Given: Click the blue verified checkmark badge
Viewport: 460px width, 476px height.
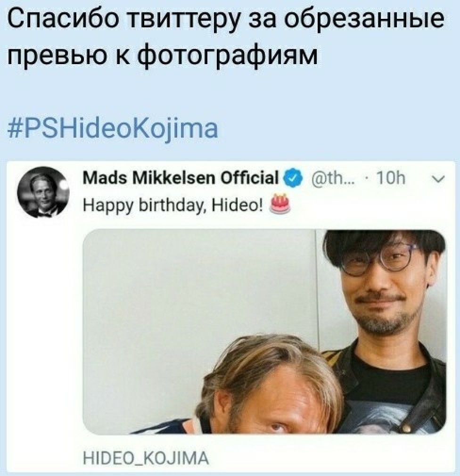Looking at the screenshot, I should [293, 178].
